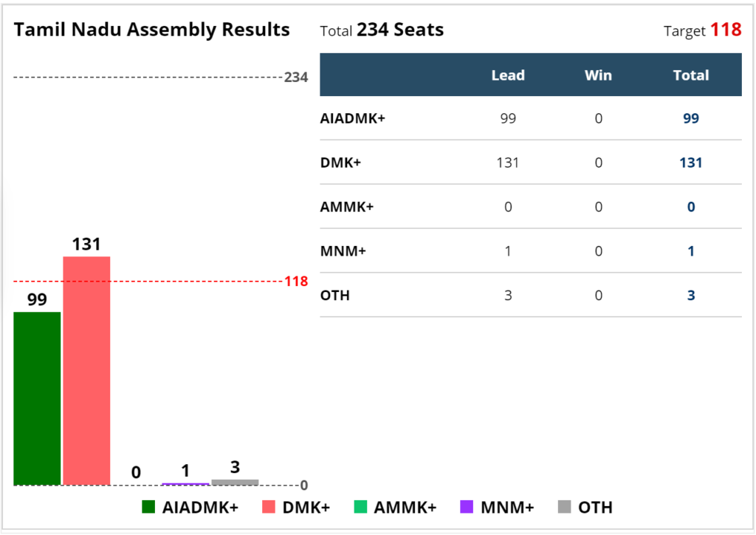Click the AMMK+ legend color square
Viewport: 756px width, 535px height.
(360, 507)
